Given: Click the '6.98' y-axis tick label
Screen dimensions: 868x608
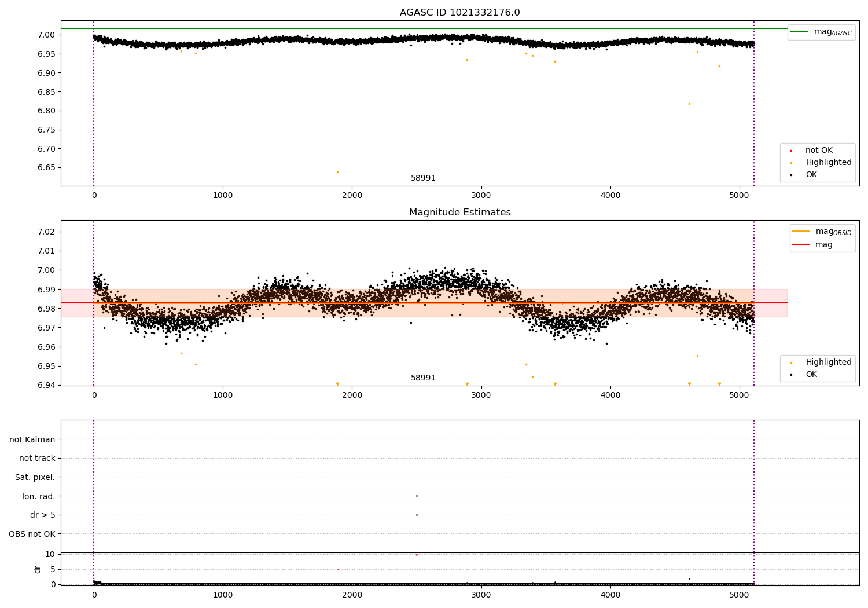Looking at the screenshot, I should tap(45, 309).
